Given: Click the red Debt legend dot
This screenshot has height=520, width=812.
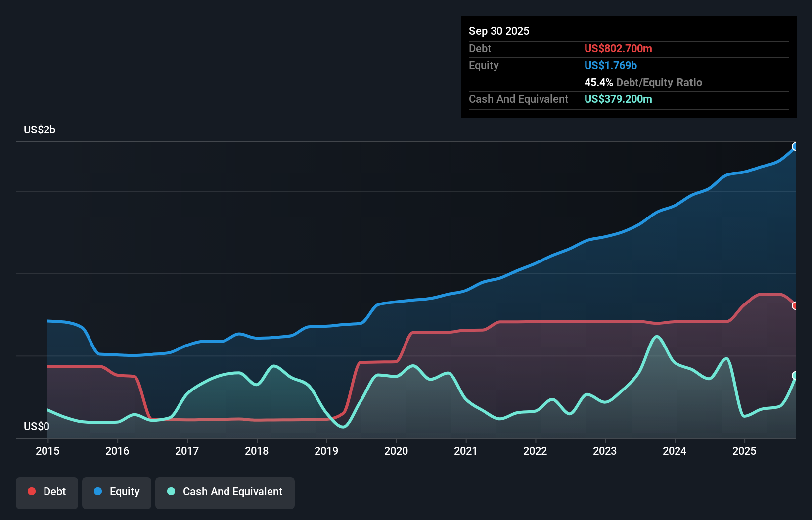Looking at the screenshot, I should (x=31, y=491).
